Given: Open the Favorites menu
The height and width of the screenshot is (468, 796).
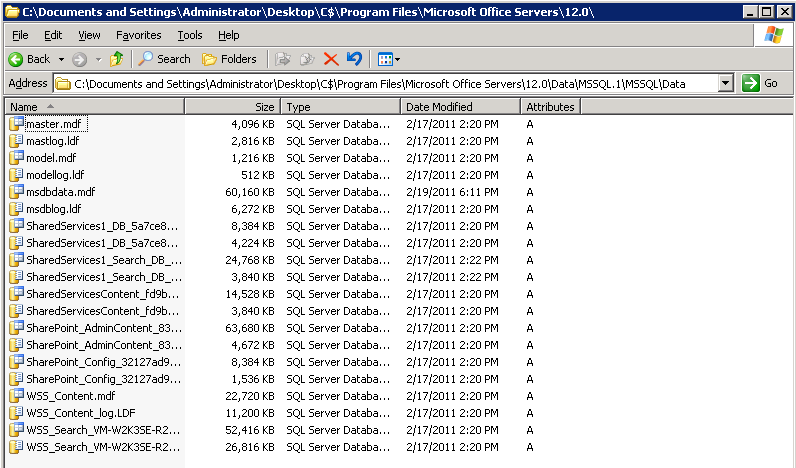Looking at the screenshot, I should click(x=139, y=35).
